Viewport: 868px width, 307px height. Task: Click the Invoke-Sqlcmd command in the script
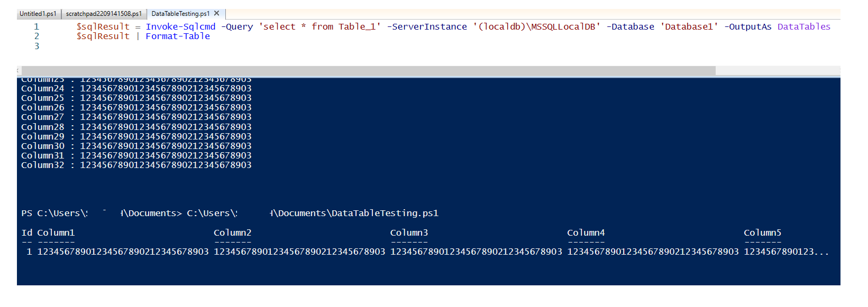(180, 26)
